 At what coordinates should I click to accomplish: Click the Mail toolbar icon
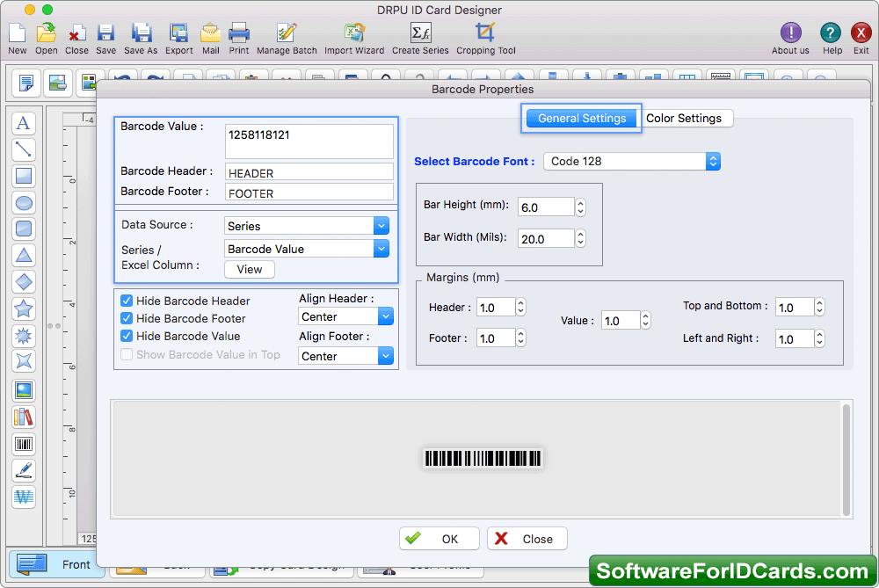[x=210, y=38]
